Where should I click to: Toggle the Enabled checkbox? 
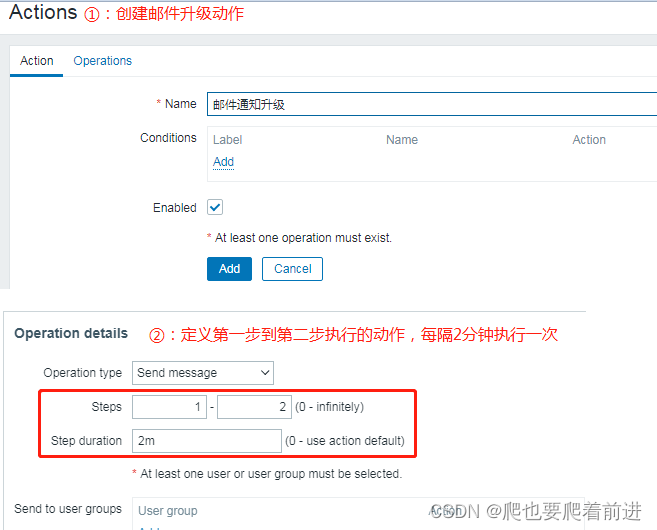point(215,207)
